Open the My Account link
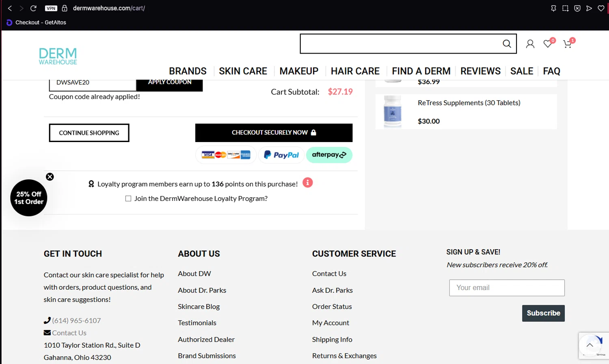 pos(330,323)
